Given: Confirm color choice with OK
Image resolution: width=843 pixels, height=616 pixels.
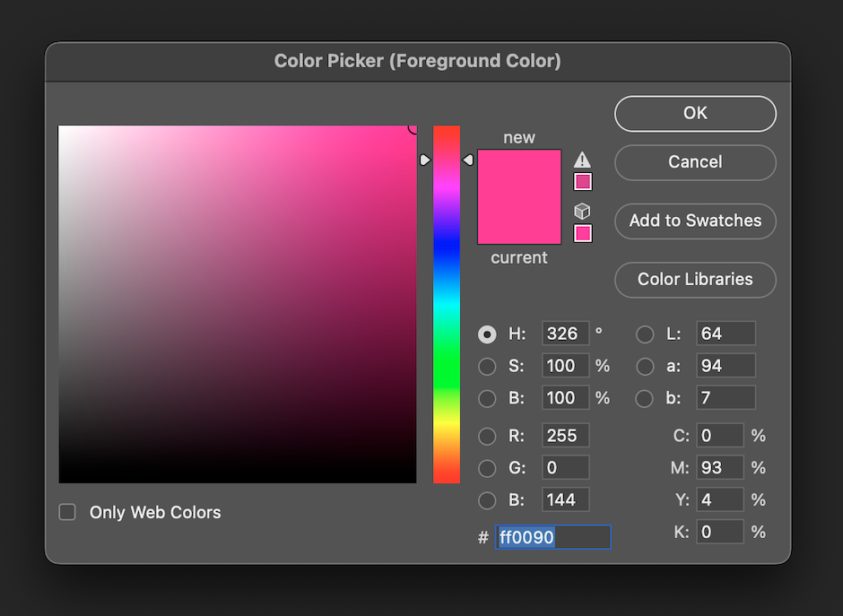Looking at the screenshot, I should 695,114.
